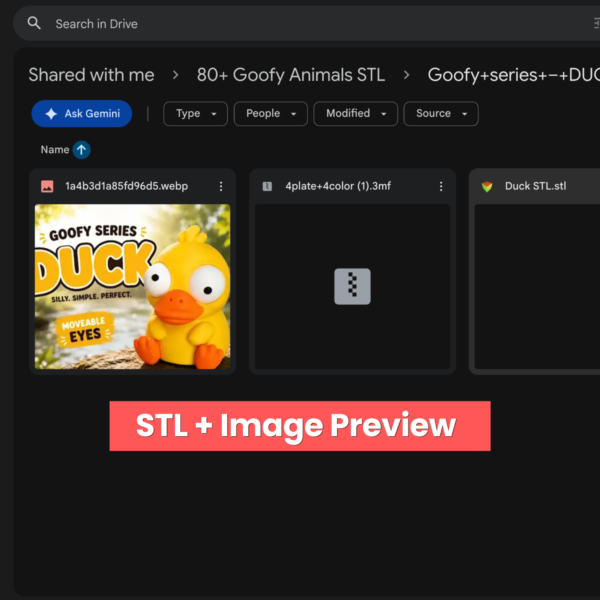Open the Goofy Series Duck image thumbnail
Screen dimensions: 600x600
pos(132,287)
